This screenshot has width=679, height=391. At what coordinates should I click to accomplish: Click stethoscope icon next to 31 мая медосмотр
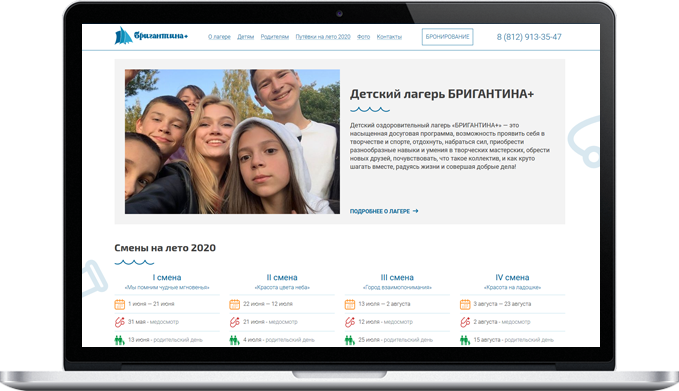[120, 322]
